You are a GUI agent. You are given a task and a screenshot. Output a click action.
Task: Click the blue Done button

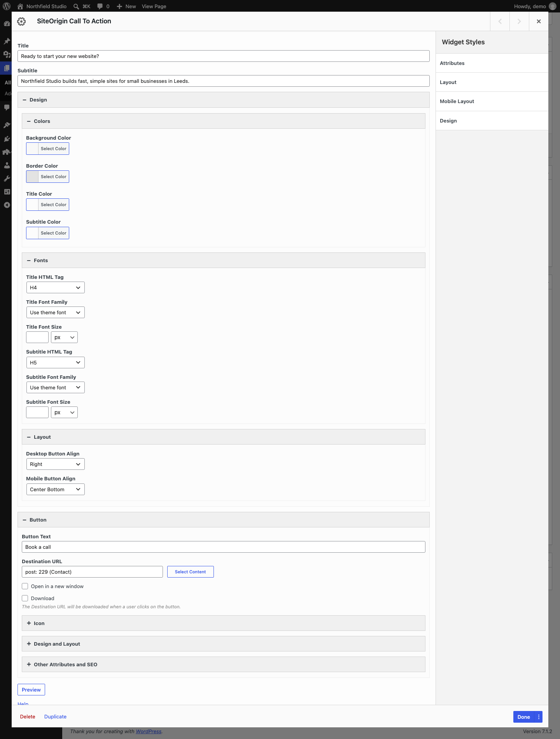coord(523,717)
